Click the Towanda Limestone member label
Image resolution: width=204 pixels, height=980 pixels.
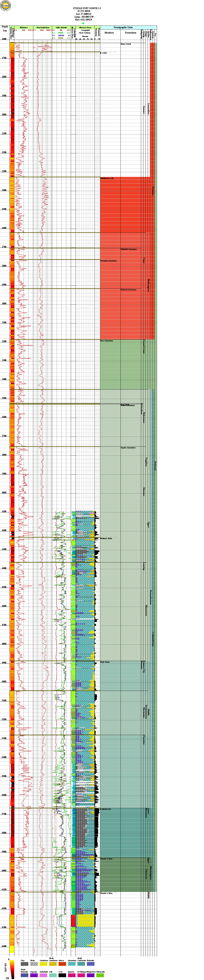pos(109,261)
